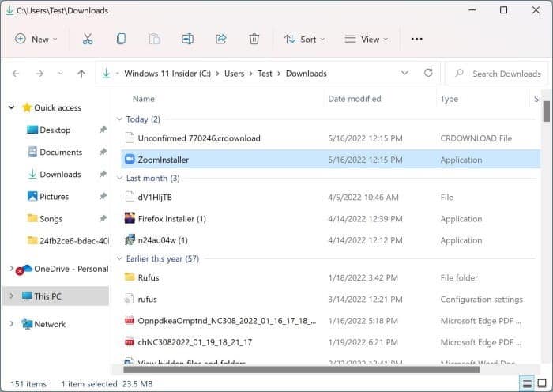Screen dimensions: 553x392
Task: Click 4/5/2022 10:46 AM date text
Action: click(363, 198)
